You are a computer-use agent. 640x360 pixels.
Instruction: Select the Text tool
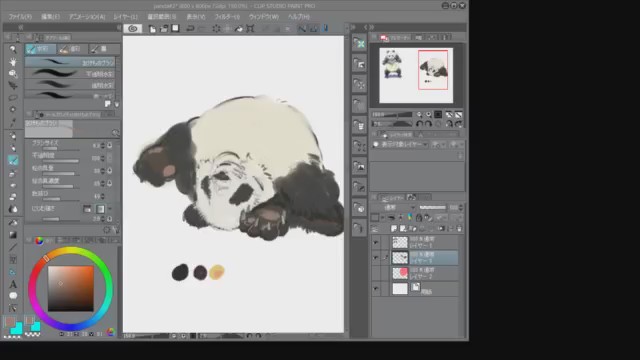(x=13, y=284)
